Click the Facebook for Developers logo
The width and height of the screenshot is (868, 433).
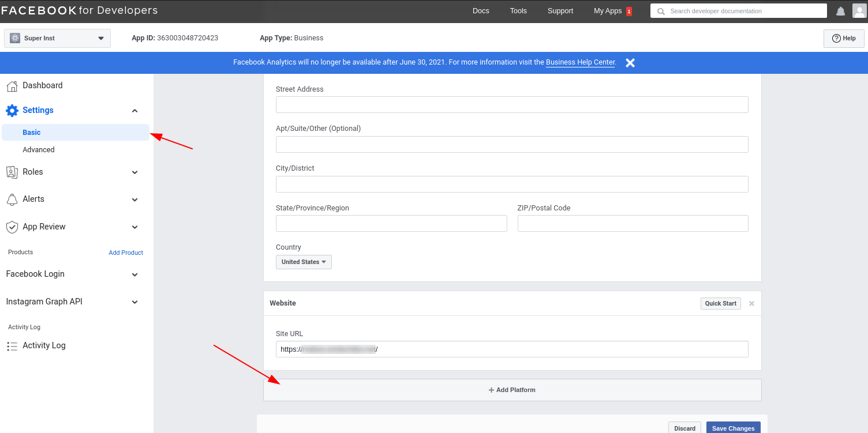(x=80, y=10)
